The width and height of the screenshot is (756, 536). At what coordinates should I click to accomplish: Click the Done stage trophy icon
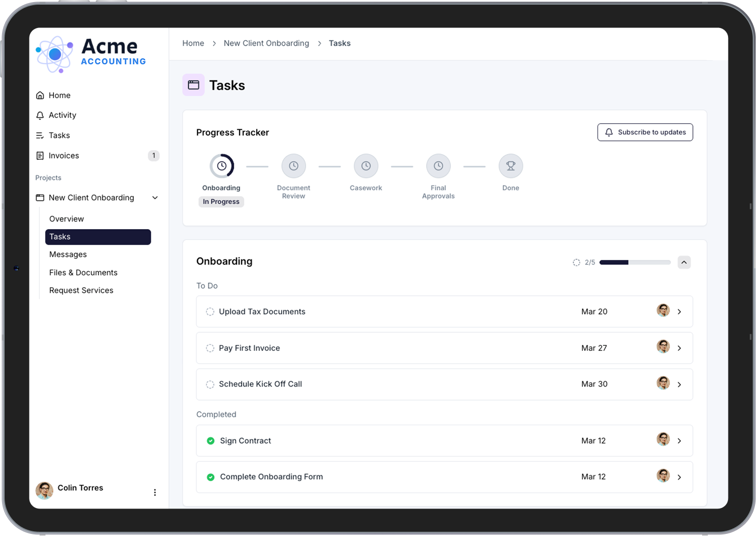(511, 166)
